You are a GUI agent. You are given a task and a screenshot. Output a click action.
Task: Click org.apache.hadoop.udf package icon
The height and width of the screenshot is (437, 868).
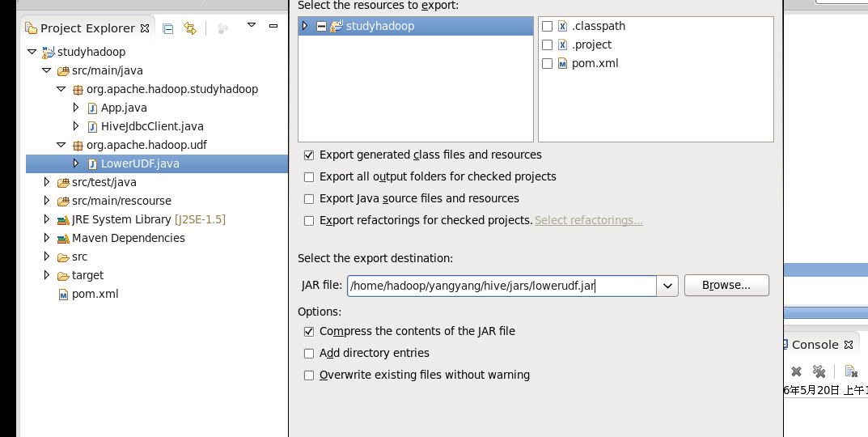click(x=78, y=146)
